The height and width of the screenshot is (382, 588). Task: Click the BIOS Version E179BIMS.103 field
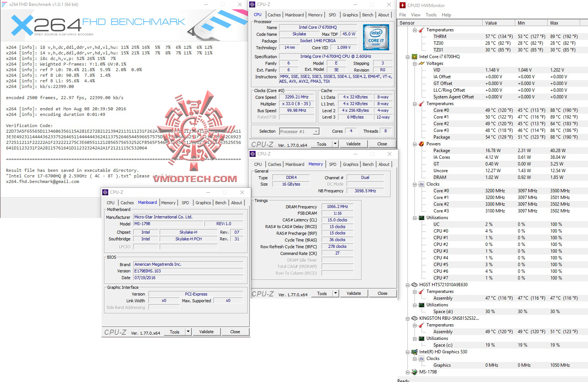pos(188,271)
